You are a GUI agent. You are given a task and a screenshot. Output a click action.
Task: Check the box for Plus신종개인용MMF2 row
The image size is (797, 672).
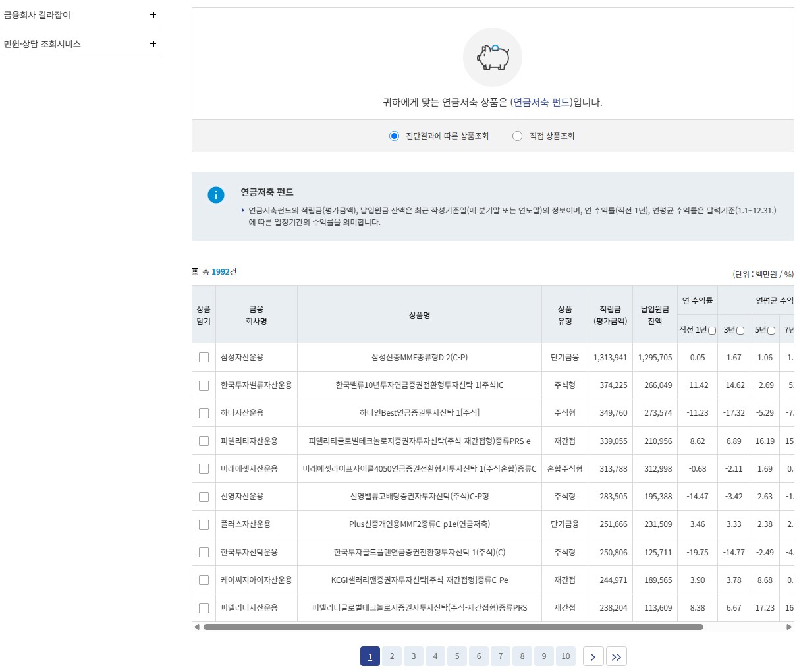click(x=204, y=524)
